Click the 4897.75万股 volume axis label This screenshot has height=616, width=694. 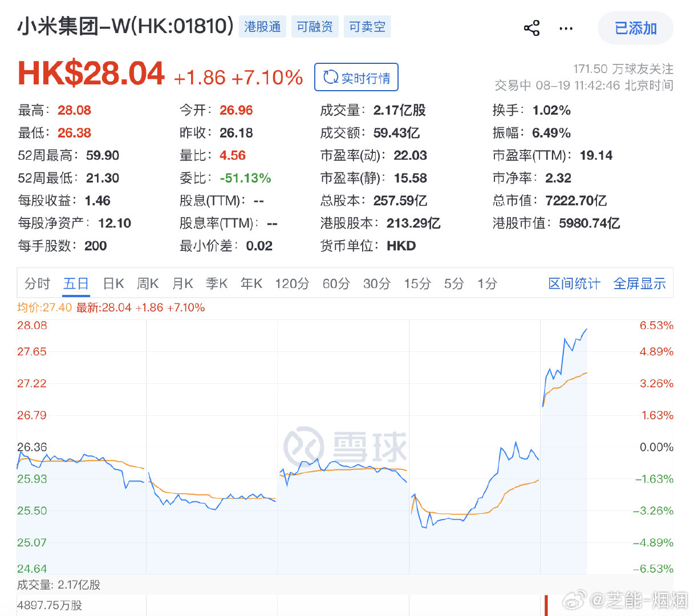pyautogui.click(x=50, y=605)
